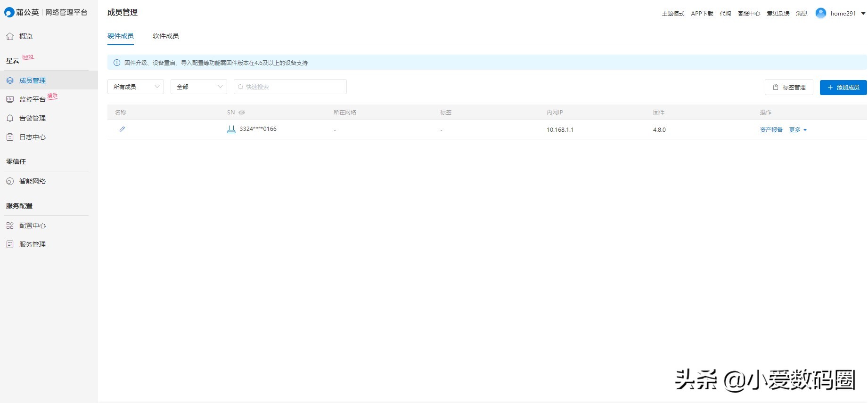Click the 日志中心 clipboard icon
This screenshot has width=868, height=403.
(x=10, y=137)
